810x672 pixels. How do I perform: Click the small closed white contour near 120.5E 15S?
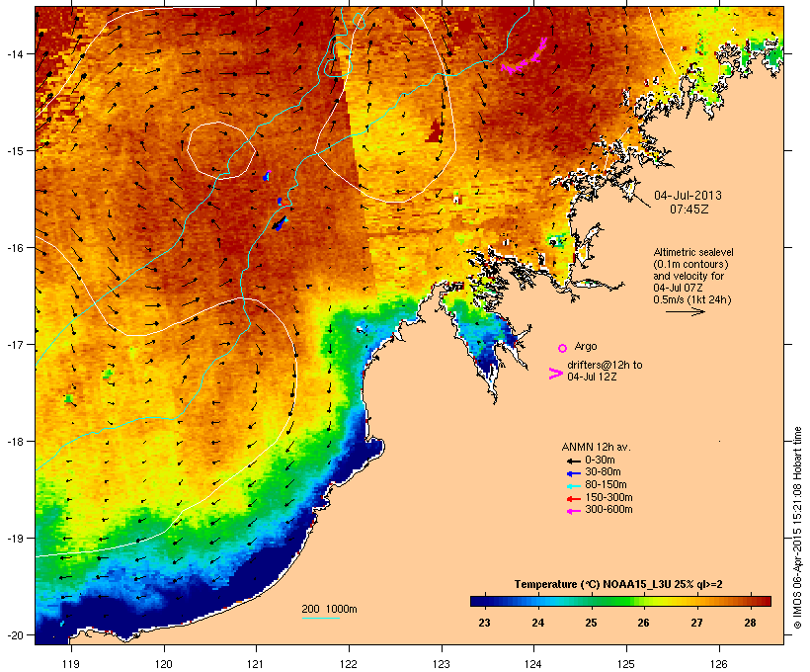click(221, 150)
